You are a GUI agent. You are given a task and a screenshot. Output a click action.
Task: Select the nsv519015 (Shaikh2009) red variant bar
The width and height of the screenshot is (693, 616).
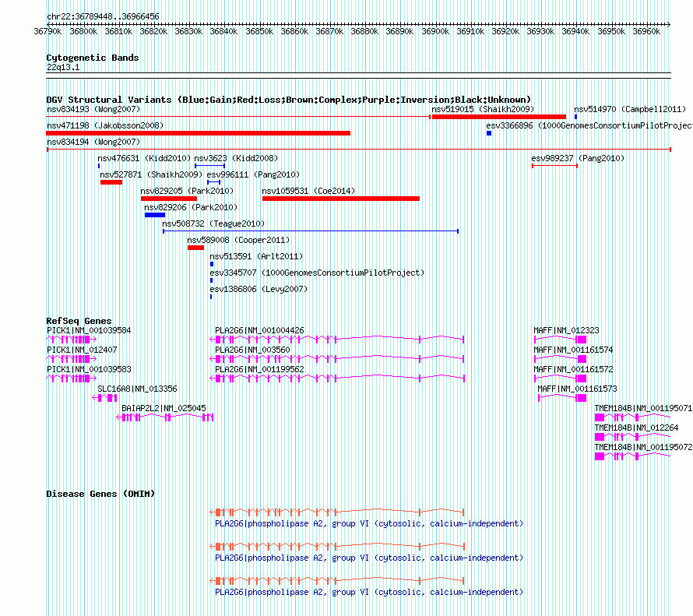pyautogui.click(x=498, y=117)
